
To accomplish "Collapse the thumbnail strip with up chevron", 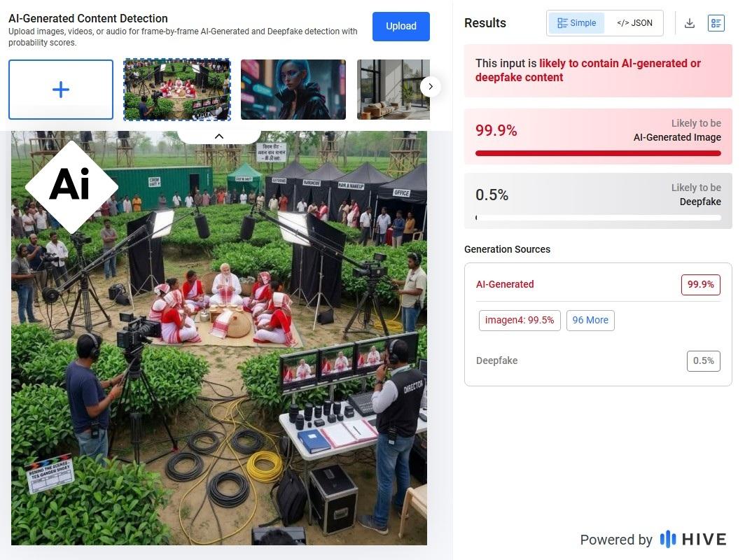I will click(x=219, y=136).
